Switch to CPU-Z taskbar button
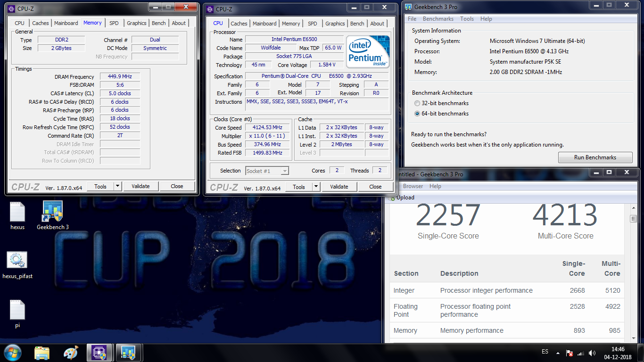Image resolution: width=644 pixels, height=362 pixels. [99, 353]
